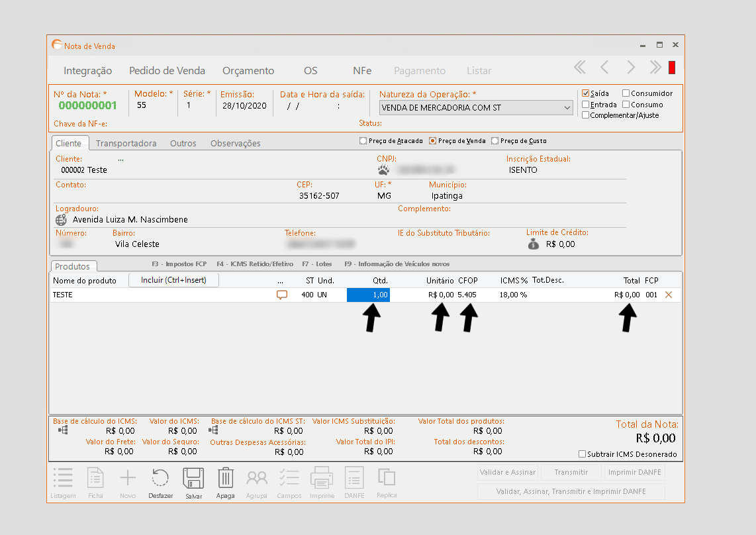This screenshot has width=756, height=535.
Task: Delete the note with Apaga icon
Action: [x=225, y=477]
